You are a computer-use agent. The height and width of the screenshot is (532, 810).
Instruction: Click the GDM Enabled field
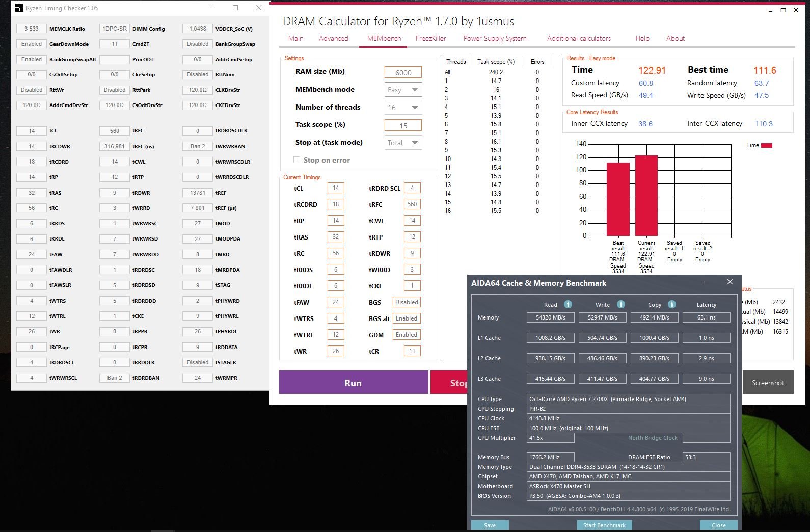tap(407, 335)
